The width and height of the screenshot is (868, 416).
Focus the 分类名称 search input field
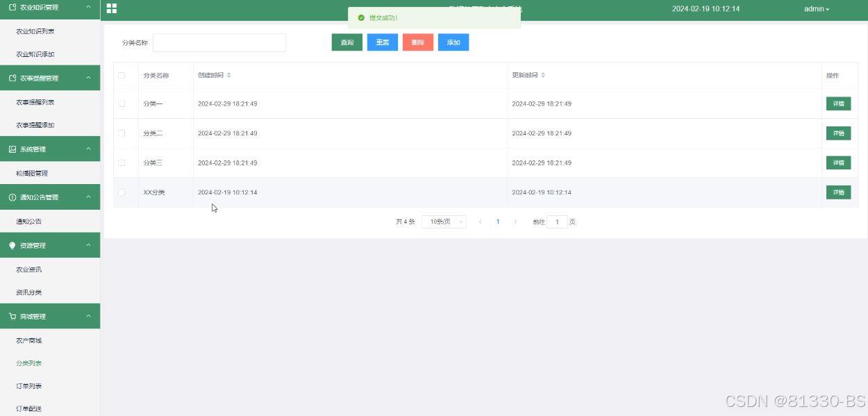pyautogui.click(x=219, y=42)
